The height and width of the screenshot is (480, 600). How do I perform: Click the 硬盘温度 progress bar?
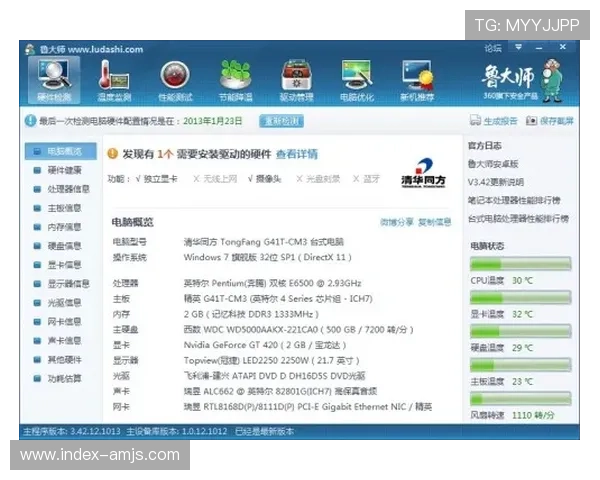pos(520,331)
